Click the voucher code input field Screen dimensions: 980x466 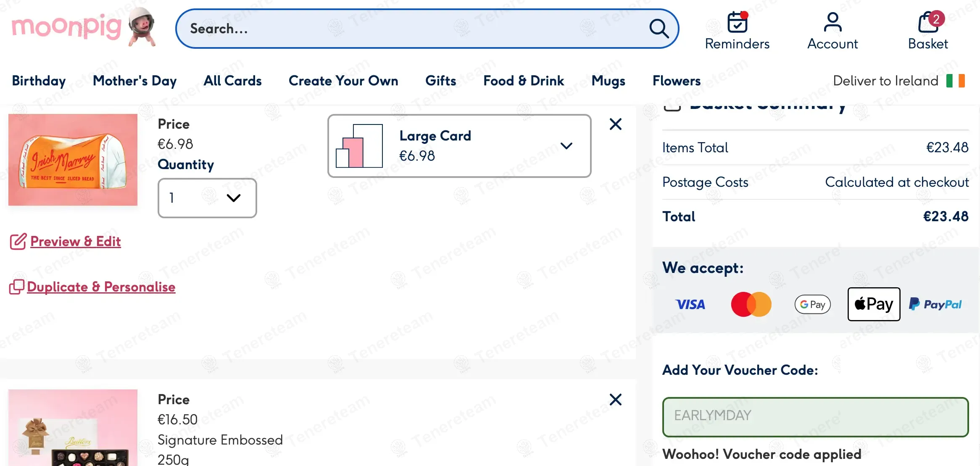point(815,417)
